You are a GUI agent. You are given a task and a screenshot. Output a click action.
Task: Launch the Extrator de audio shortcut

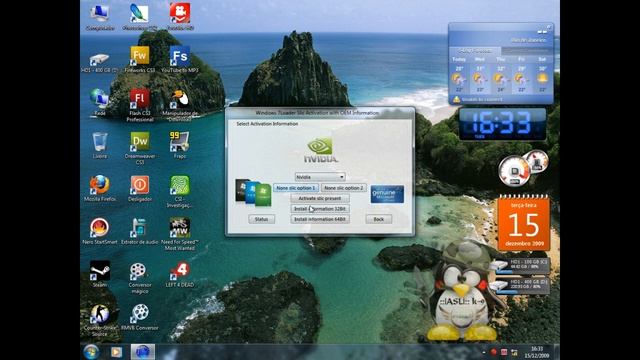(x=140, y=231)
